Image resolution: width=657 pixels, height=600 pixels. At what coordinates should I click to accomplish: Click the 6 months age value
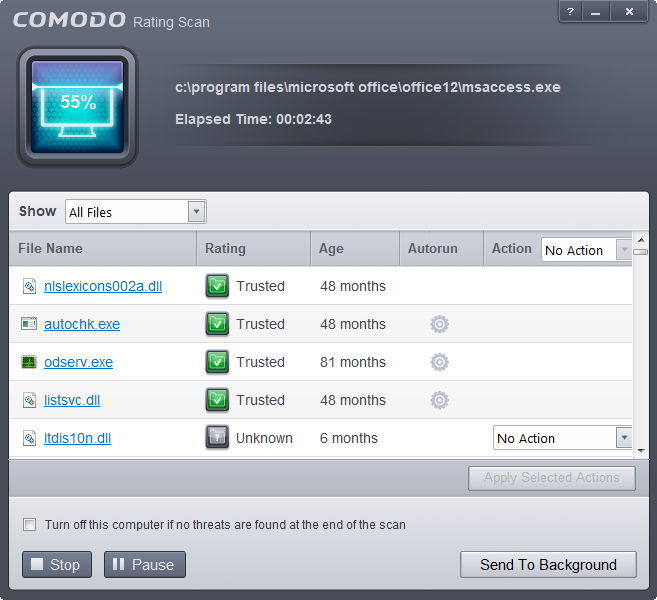(x=349, y=438)
